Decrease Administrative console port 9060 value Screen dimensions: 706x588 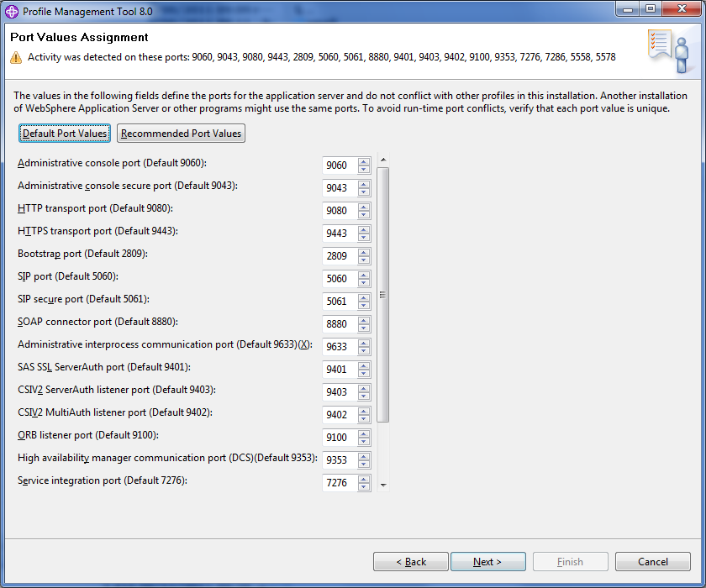coord(364,169)
